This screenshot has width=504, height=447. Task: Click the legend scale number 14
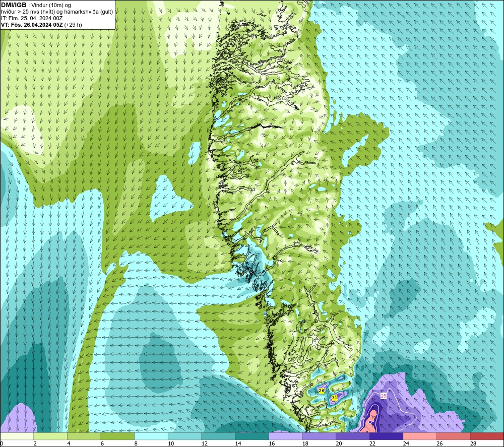tap(238, 443)
